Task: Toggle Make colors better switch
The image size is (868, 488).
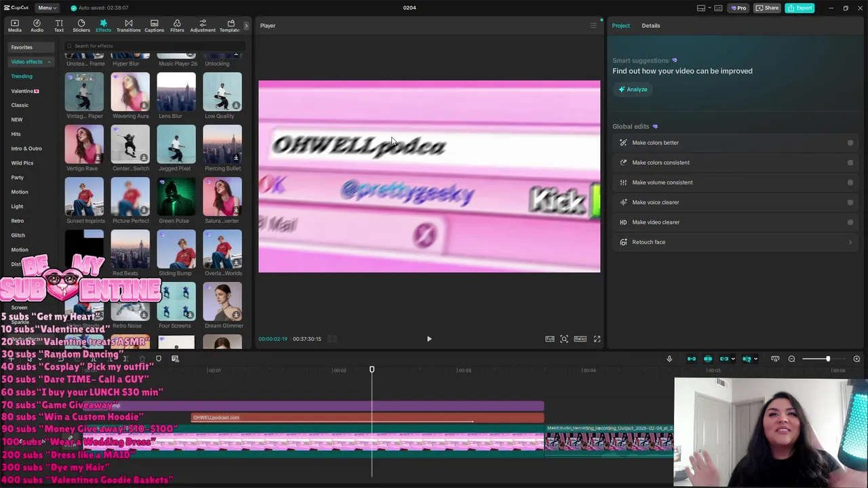Action: (850, 143)
